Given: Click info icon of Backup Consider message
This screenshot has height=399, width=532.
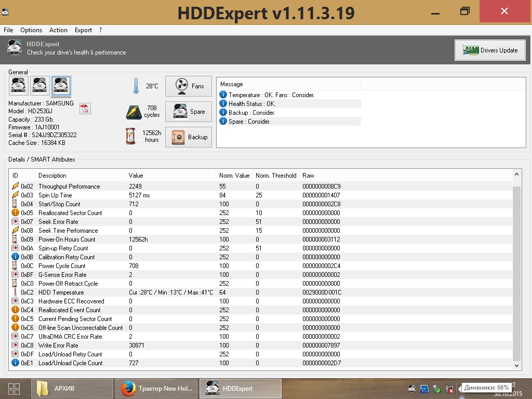Looking at the screenshot, I should (223, 112).
